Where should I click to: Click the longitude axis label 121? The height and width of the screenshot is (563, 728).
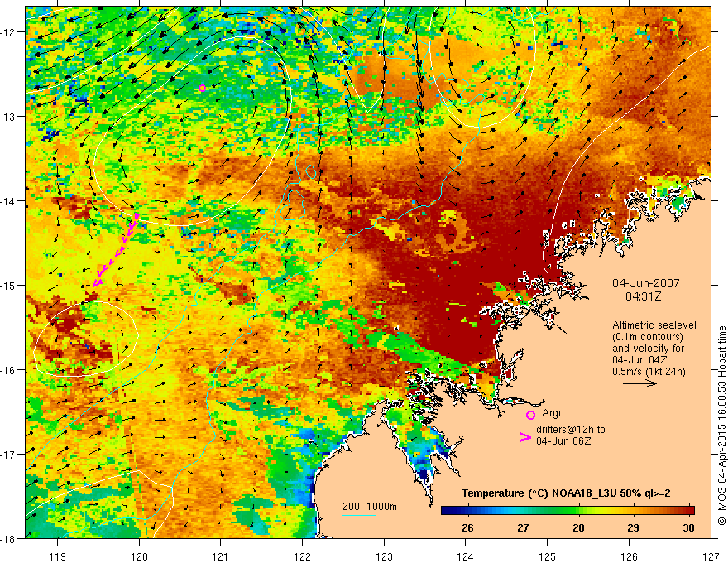[x=221, y=556]
